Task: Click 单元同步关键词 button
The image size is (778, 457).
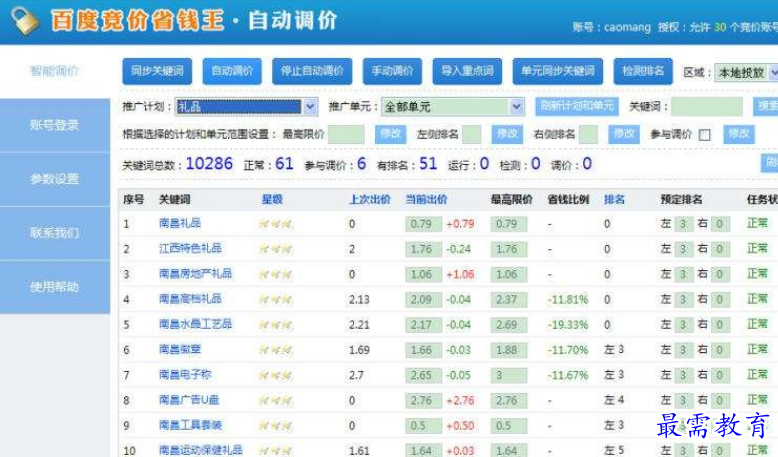Action: pos(558,71)
